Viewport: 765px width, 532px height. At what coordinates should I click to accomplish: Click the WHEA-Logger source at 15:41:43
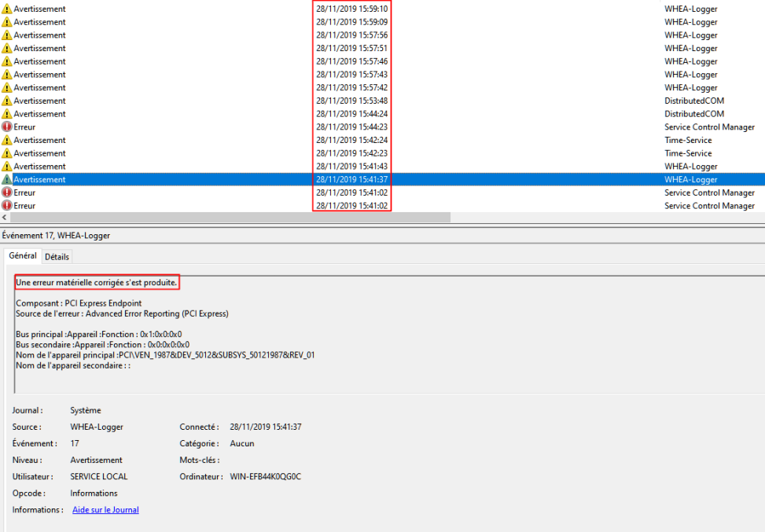[x=691, y=167]
